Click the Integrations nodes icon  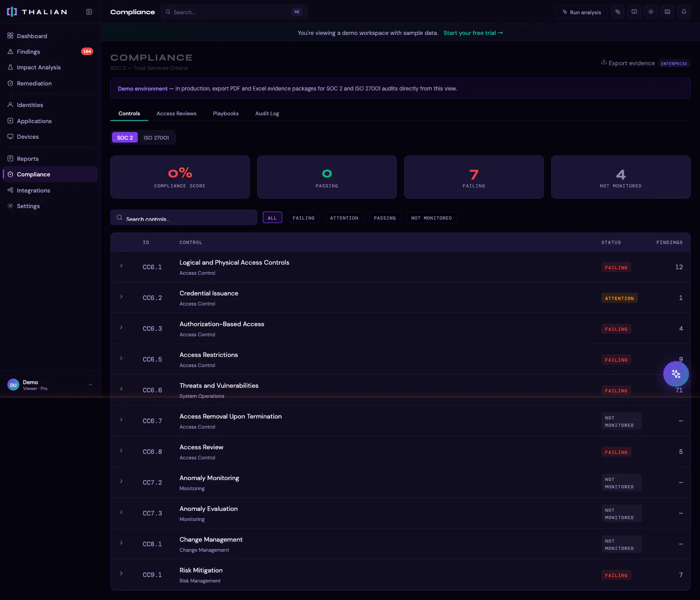click(x=10, y=190)
